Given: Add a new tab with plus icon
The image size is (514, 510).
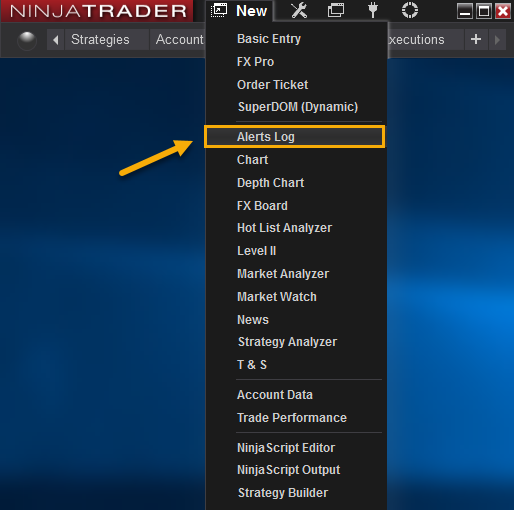Looking at the screenshot, I should click(476, 40).
